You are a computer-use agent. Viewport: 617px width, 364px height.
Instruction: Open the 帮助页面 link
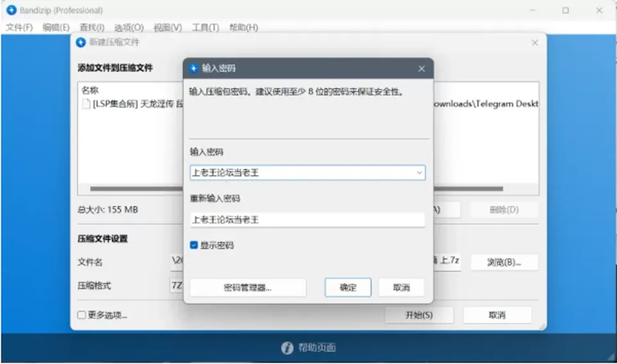(317, 347)
